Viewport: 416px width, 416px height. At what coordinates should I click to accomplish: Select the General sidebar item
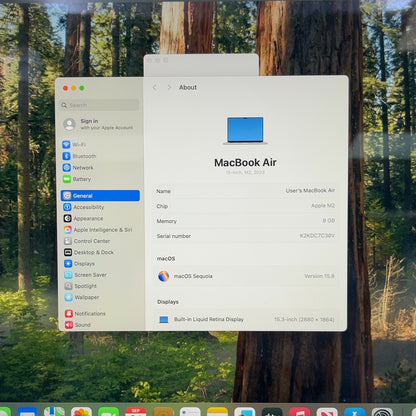pos(100,196)
